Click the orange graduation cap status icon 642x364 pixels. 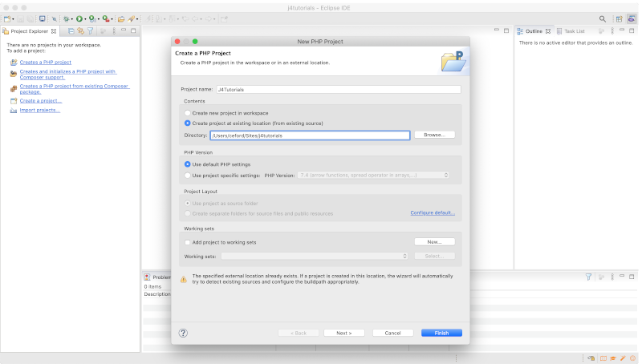coord(613,358)
